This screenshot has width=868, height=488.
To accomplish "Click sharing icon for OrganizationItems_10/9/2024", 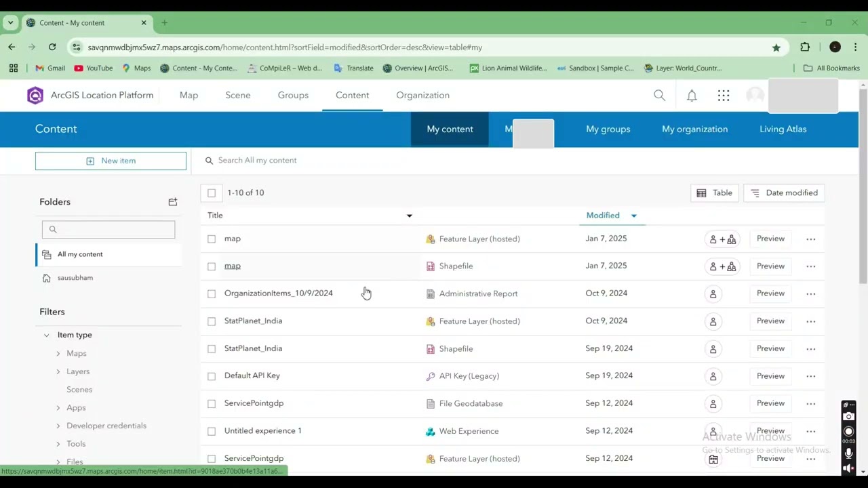I will pos(713,293).
